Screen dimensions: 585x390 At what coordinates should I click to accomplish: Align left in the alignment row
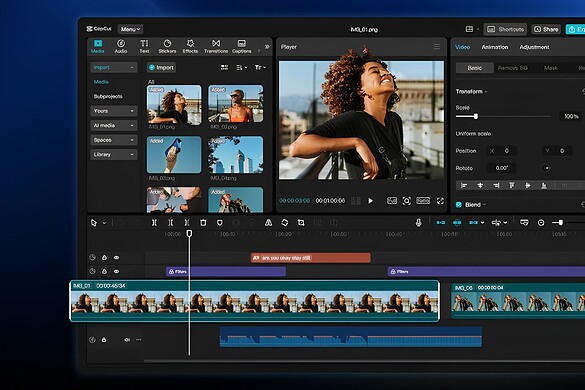464,185
